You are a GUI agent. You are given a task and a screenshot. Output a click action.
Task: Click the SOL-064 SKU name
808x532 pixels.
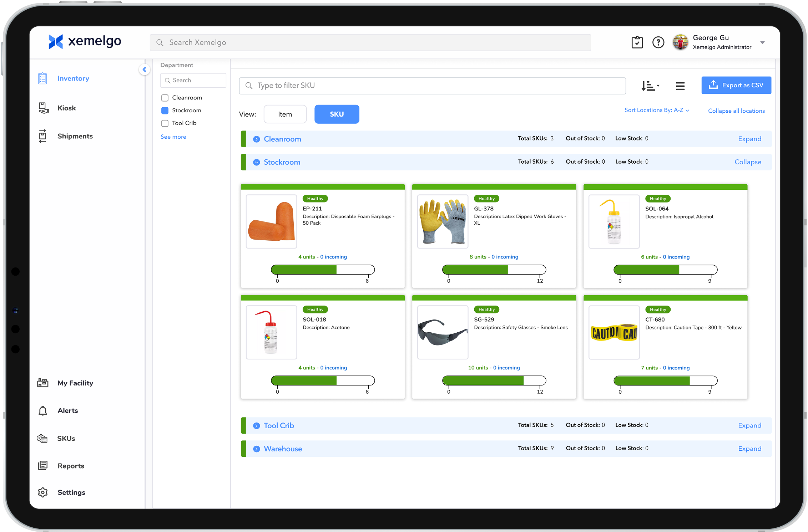(657, 209)
